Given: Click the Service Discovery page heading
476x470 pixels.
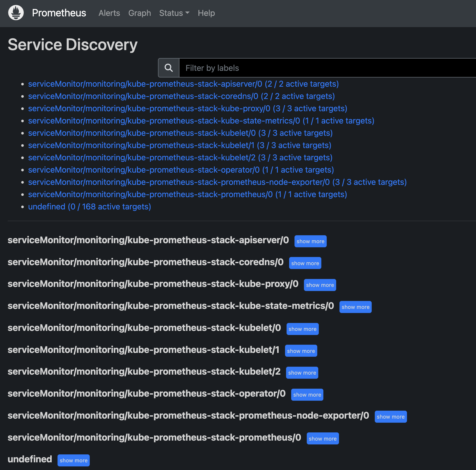Looking at the screenshot, I should pos(73,44).
